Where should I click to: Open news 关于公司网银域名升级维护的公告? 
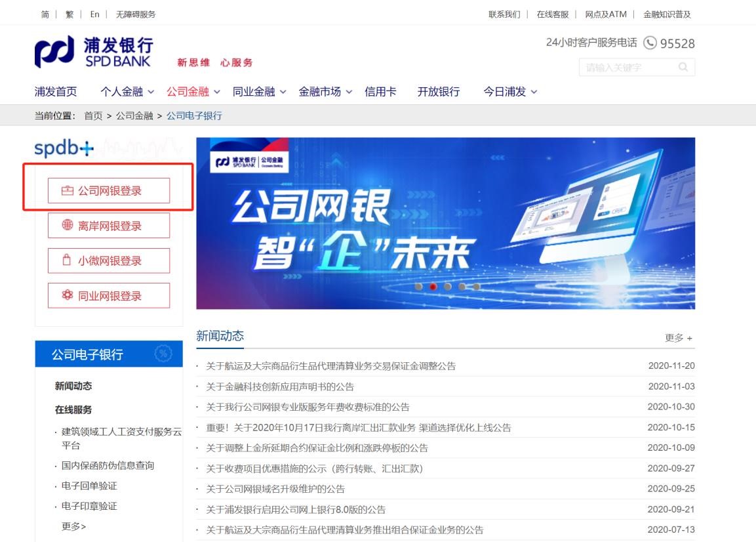[275, 489]
